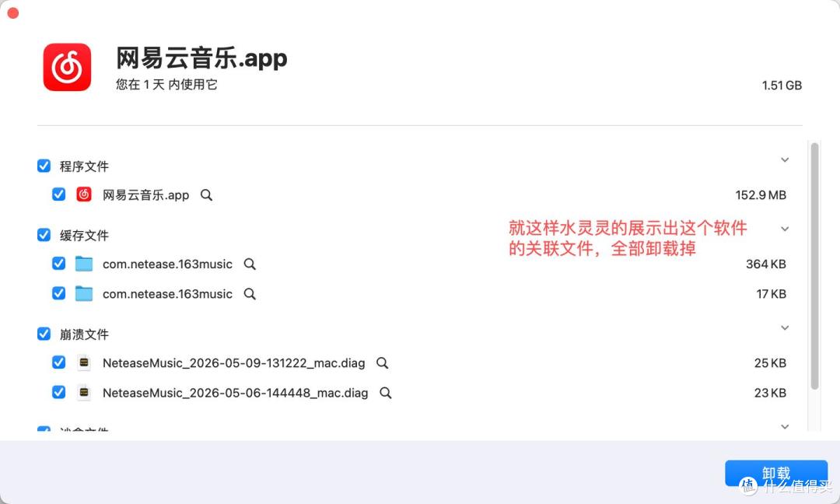Select the 网易云音乐.app file name
The image size is (840, 504).
[x=145, y=195]
